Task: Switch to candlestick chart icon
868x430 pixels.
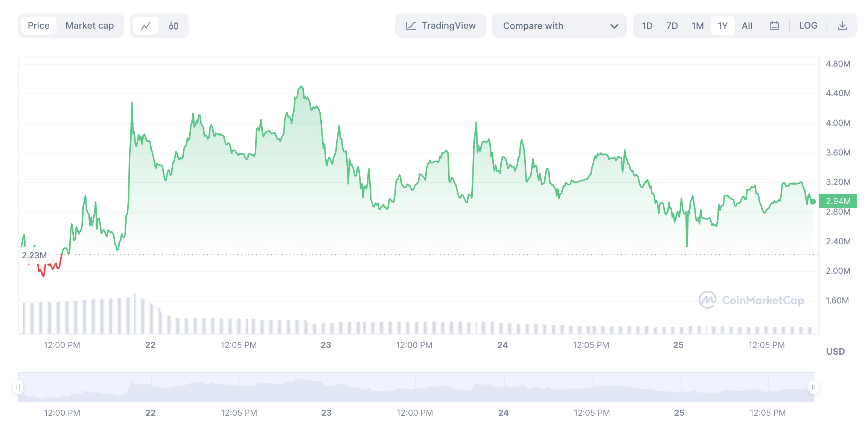Action: pos(174,26)
